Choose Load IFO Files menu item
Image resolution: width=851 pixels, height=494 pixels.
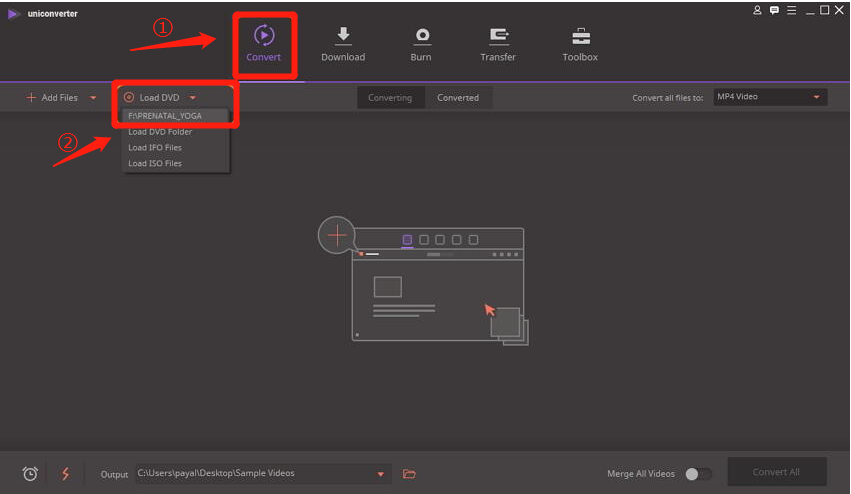[x=175, y=147]
